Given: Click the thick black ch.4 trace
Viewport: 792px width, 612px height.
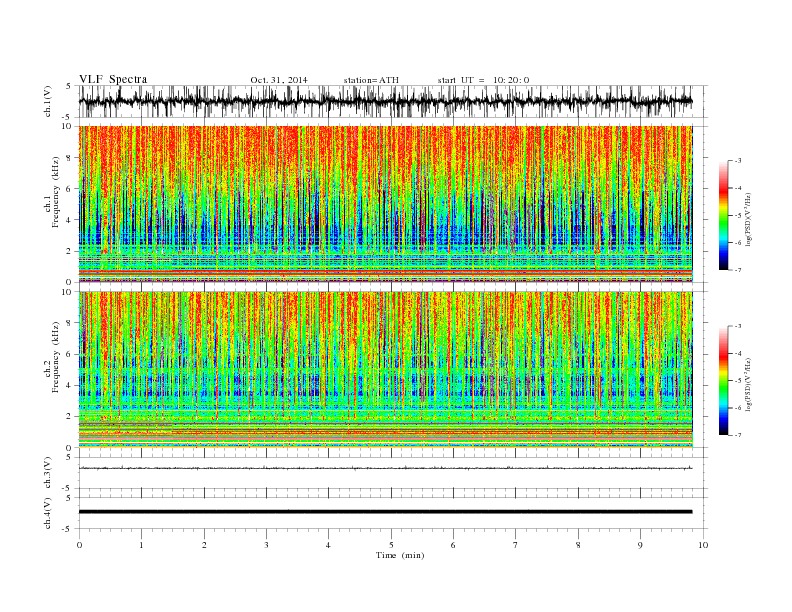Looking at the screenshot, I should click(385, 512).
